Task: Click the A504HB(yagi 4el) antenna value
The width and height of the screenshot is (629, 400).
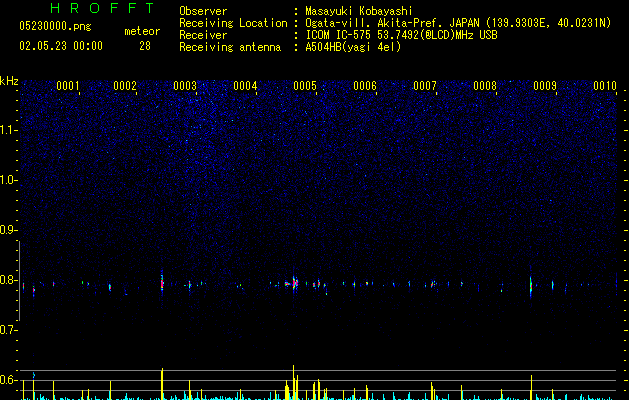Action: (353, 47)
